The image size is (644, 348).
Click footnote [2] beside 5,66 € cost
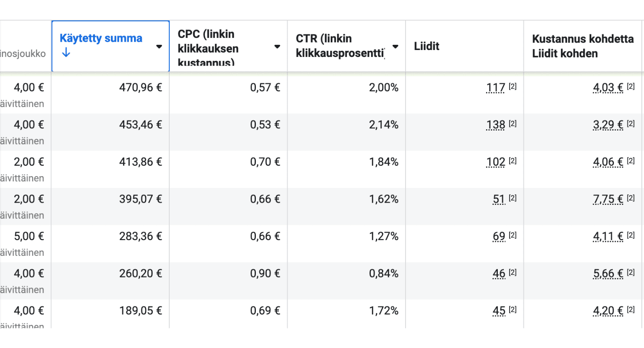click(631, 272)
